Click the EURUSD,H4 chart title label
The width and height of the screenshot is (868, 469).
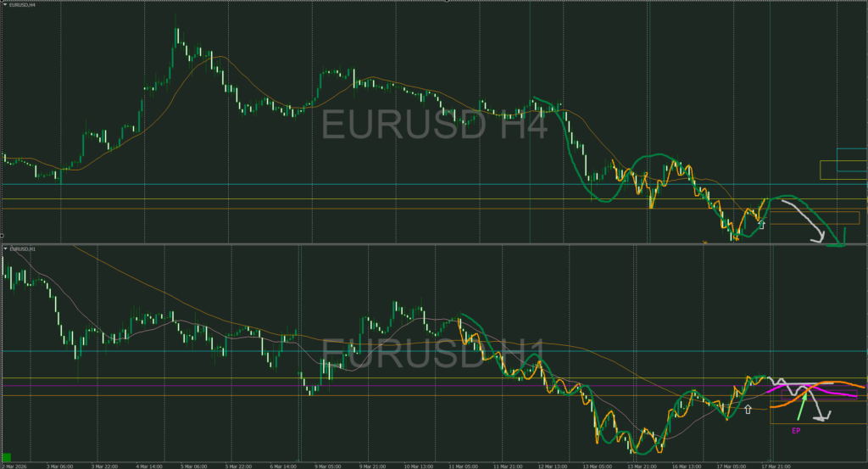point(22,4)
